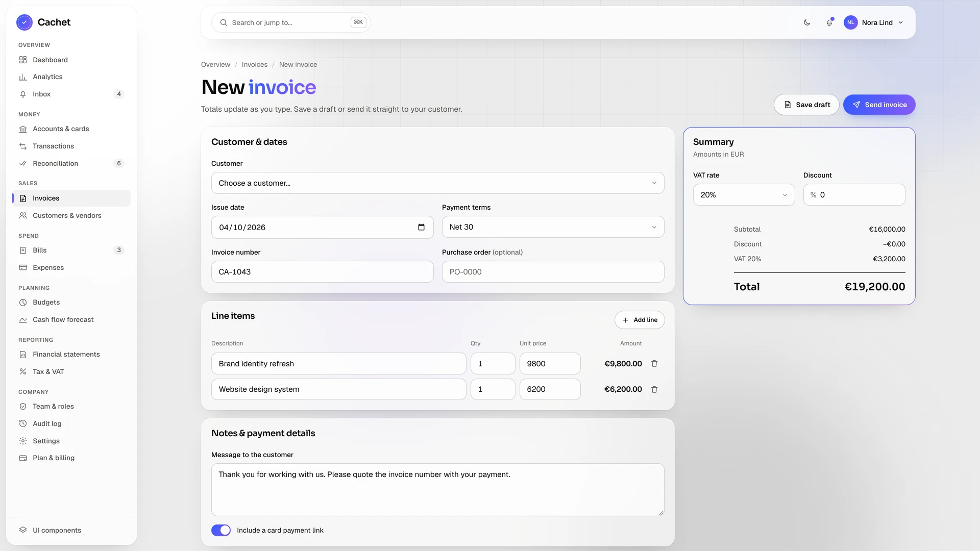Viewport: 980px width, 551px height.
Task: Click the issue date 04/10/2026 field
Action: (322, 228)
